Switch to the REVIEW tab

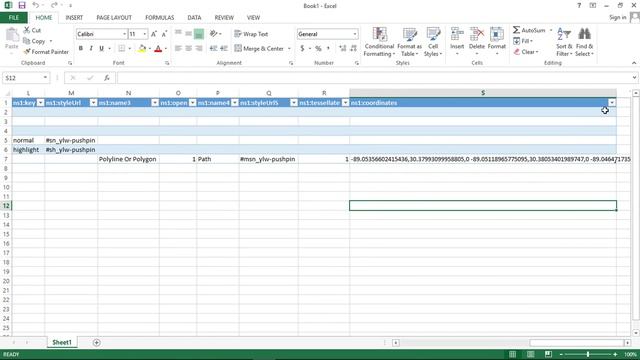click(x=224, y=18)
